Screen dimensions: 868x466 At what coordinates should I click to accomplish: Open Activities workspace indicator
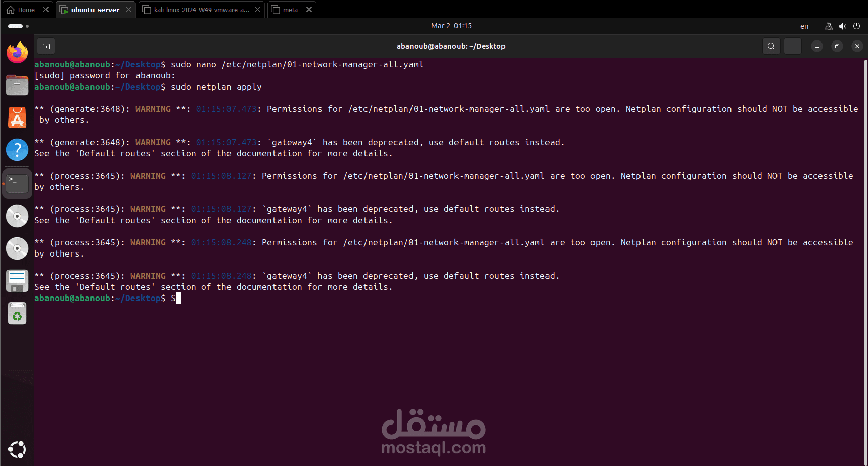(18, 26)
